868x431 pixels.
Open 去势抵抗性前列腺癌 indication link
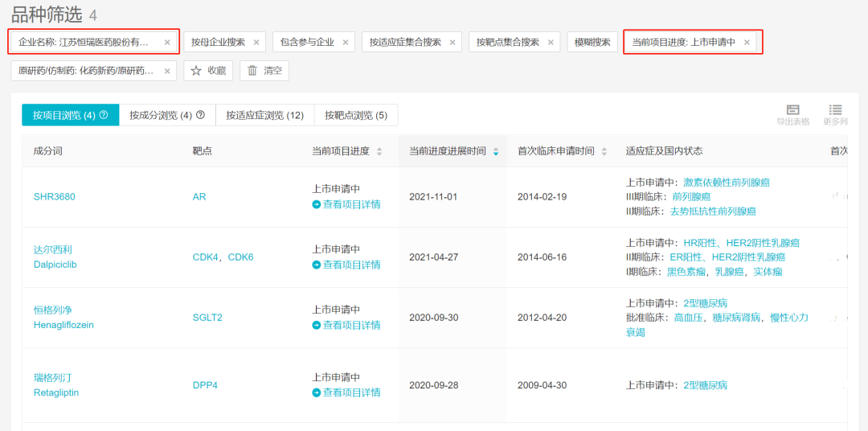click(713, 211)
